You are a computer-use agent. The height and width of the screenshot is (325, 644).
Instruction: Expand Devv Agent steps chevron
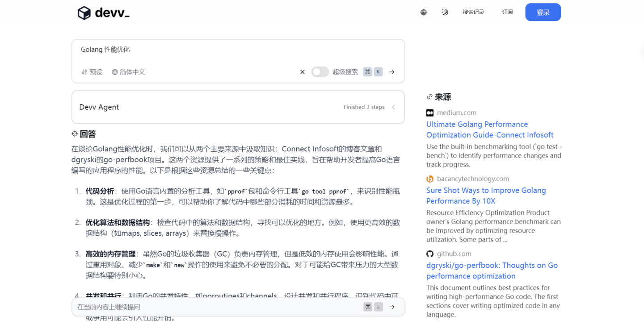point(394,107)
